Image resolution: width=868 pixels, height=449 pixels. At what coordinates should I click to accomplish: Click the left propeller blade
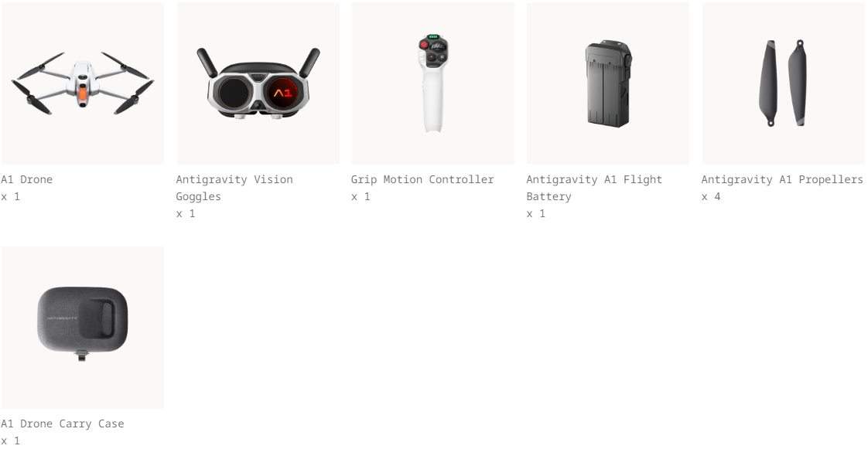[x=768, y=83]
